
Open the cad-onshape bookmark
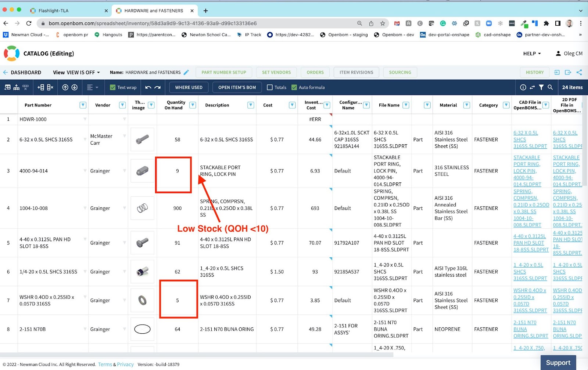coord(493,35)
